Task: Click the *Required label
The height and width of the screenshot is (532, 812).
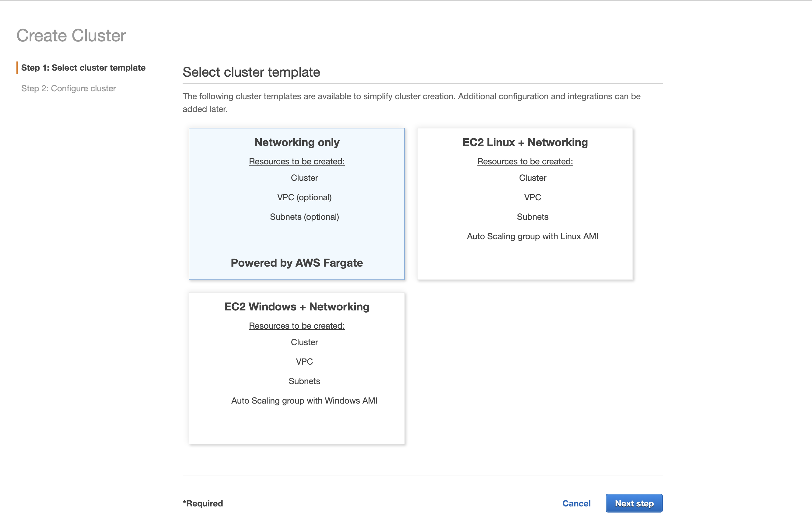Action: [203, 503]
